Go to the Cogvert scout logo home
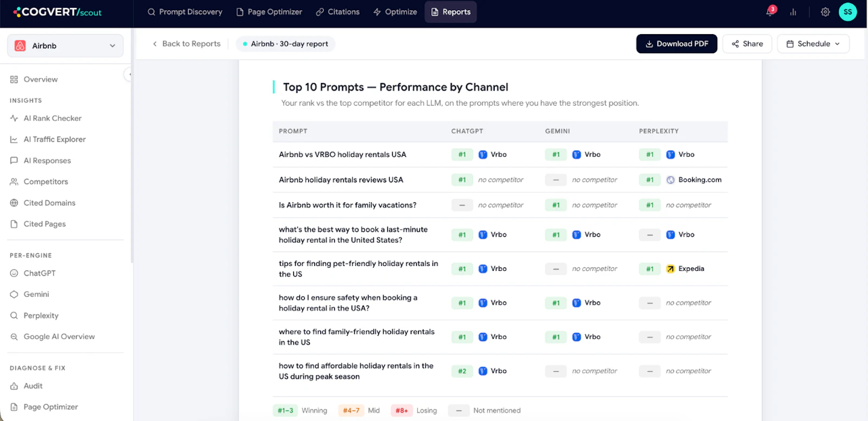Image resolution: width=868 pixels, height=421 pixels. click(58, 12)
